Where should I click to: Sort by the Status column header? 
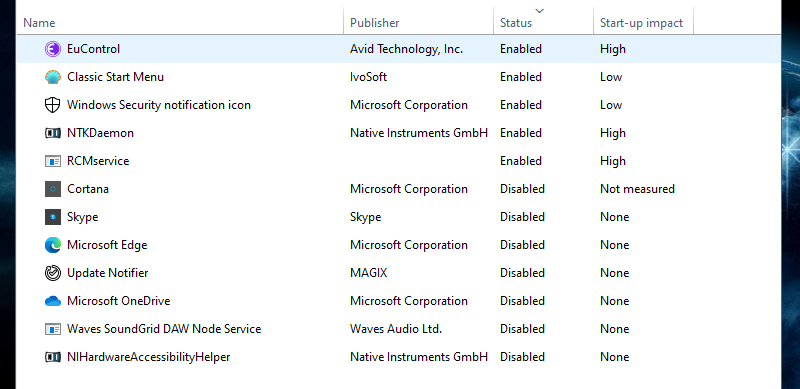[x=516, y=23]
